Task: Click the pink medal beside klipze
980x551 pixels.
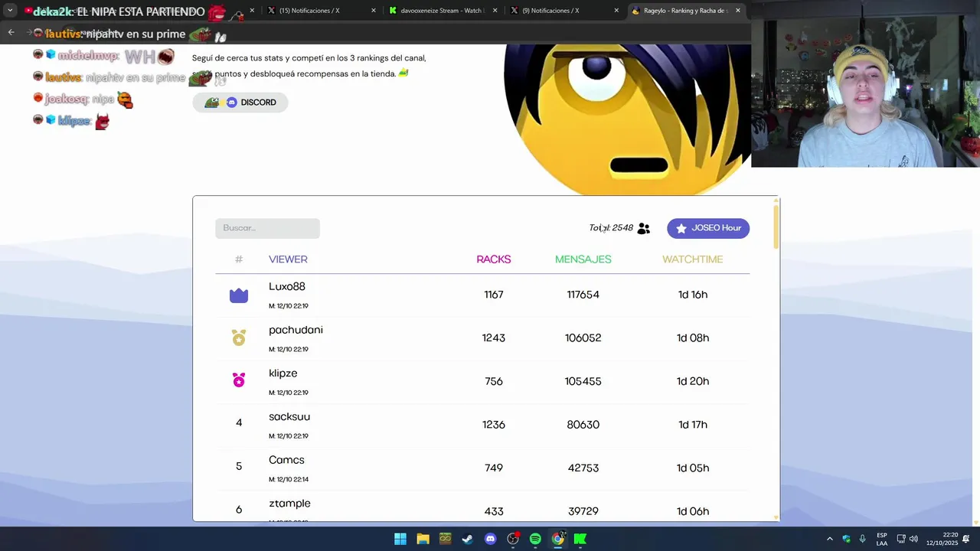Action: (x=239, y=380)
